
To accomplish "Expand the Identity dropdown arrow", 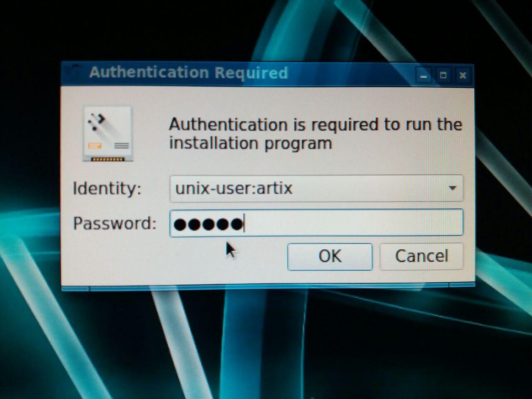I will point(453,188).
